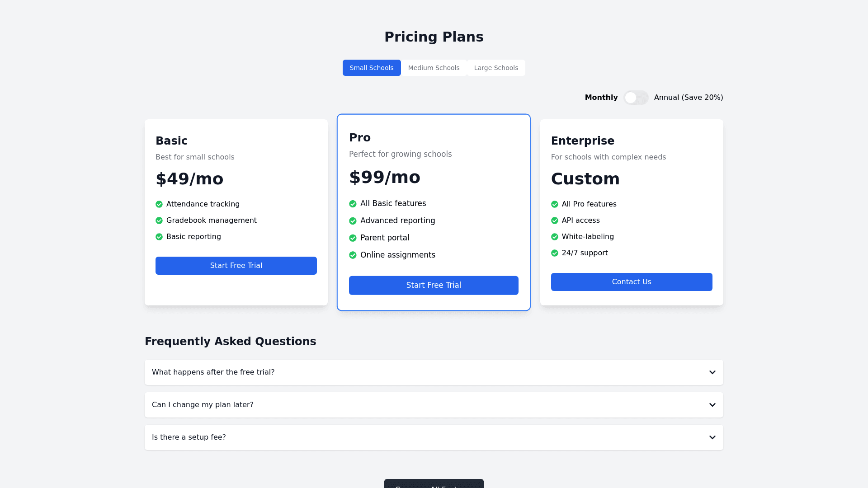Image resolution: width=868 pixels, height=488 pixels.
Task: Click the check icon next to Gradebook management
Action: pyautogui.click(x=159, y=221)
